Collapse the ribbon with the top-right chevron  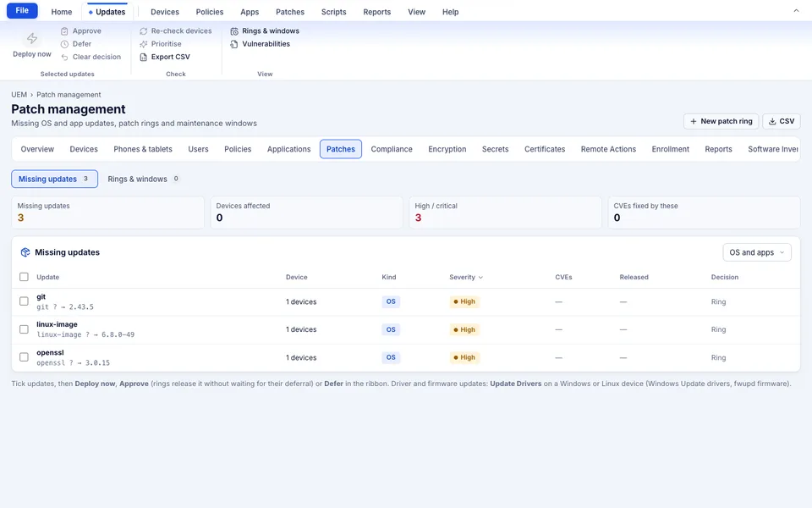click(796, 11)
